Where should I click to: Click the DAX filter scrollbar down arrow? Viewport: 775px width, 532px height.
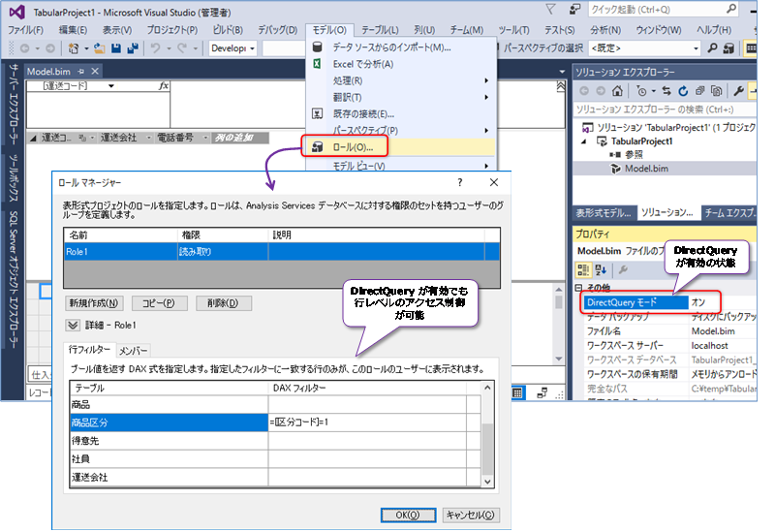(487, 481)
